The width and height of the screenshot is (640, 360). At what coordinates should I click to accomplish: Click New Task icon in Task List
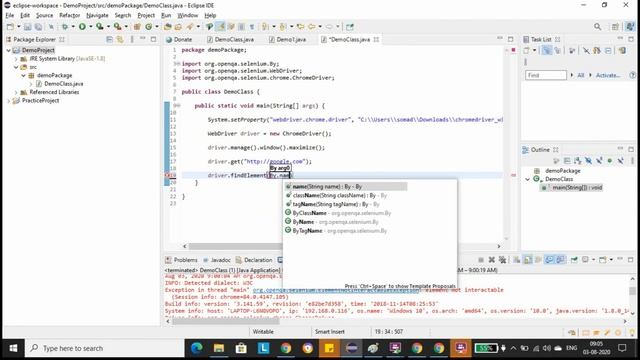pyautogui.click(x=527, y=51)
